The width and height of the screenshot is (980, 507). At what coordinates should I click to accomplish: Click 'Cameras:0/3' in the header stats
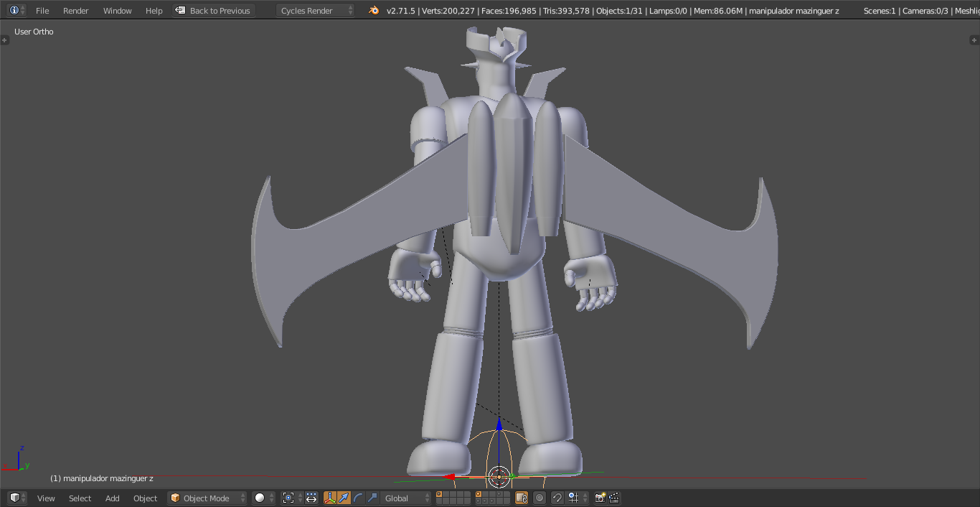925,11
